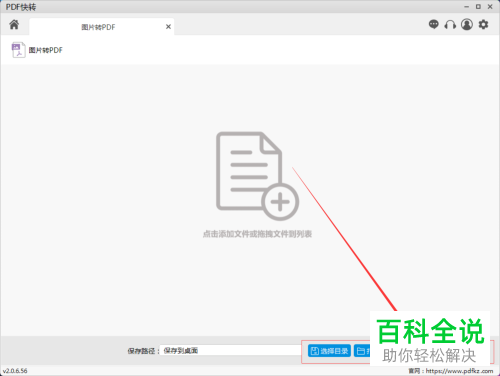Go to the home screen icon
Screen dimensions: 500x376
point(14,25)
